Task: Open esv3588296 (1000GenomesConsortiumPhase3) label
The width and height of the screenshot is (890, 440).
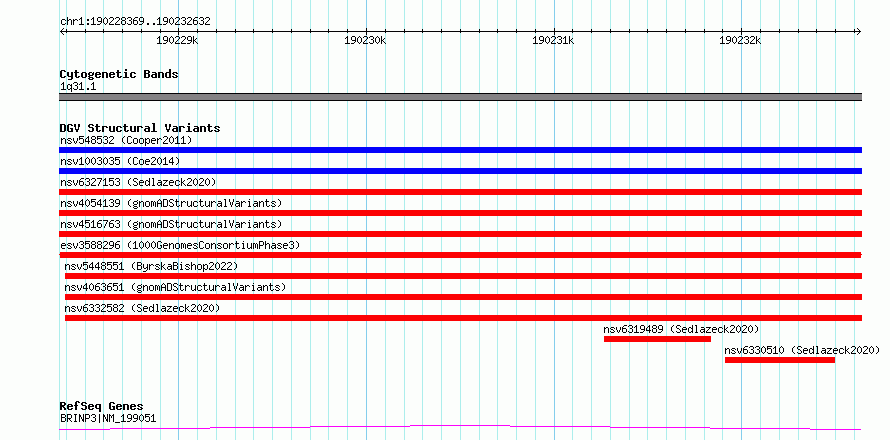Action: [180, 245]
